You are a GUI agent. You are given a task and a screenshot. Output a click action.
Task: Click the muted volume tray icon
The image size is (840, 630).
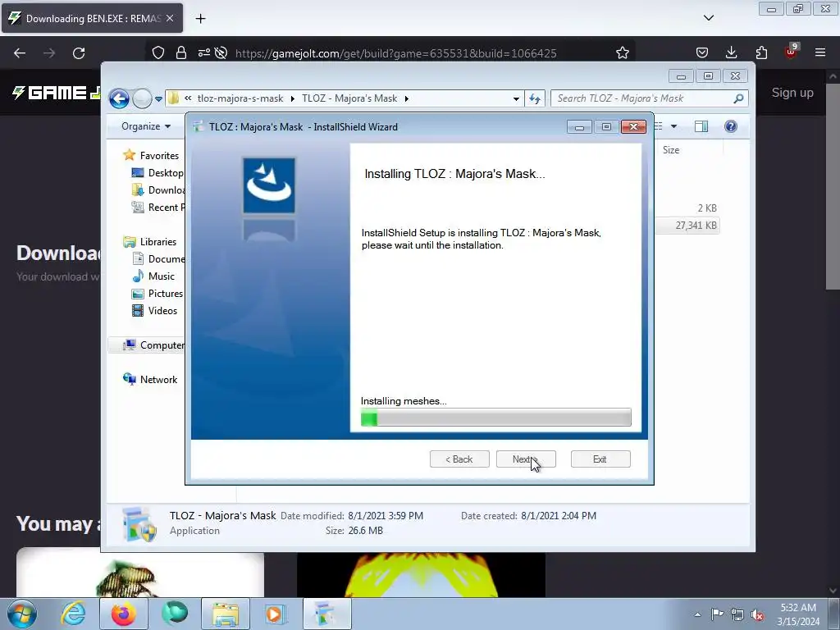click(757, 614)
